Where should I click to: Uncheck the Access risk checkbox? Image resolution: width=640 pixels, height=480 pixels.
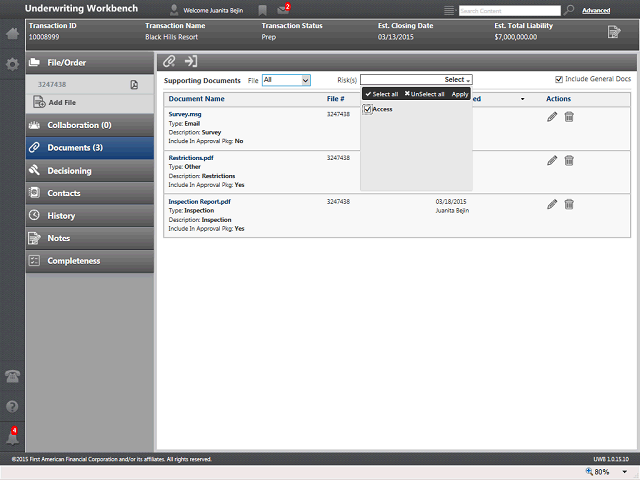(367, 109)
